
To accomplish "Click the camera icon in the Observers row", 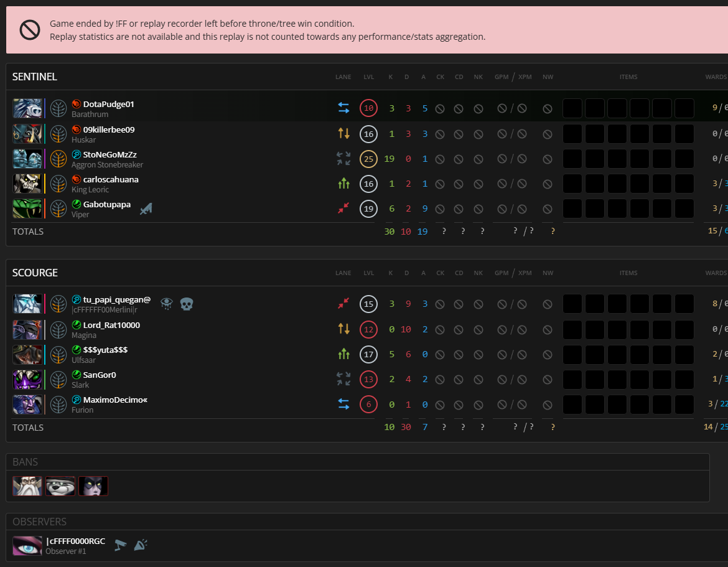I will 121,545.
